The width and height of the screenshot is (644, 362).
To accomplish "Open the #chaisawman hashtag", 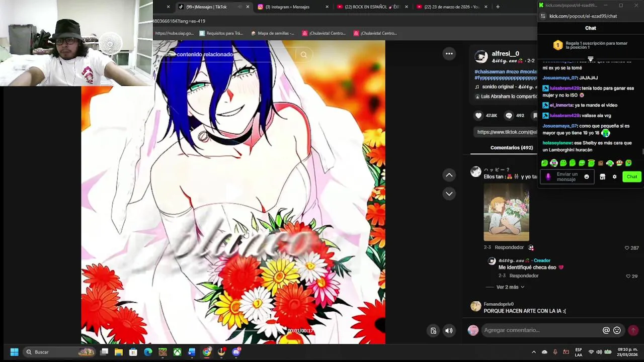I will click(x=490, y=72).
